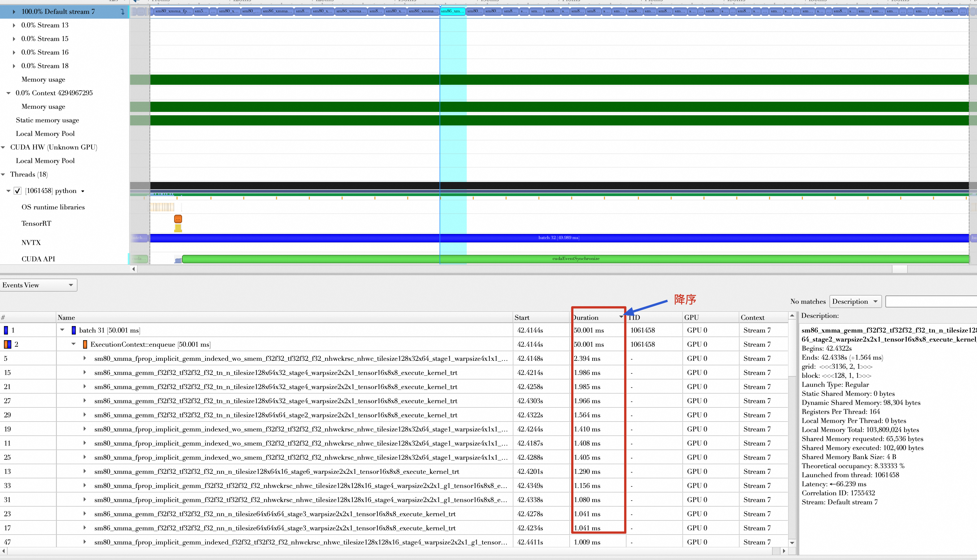The image size is (977, 560).
Task: Click the events table scroll-down arrow
Action: coord(792,543)
